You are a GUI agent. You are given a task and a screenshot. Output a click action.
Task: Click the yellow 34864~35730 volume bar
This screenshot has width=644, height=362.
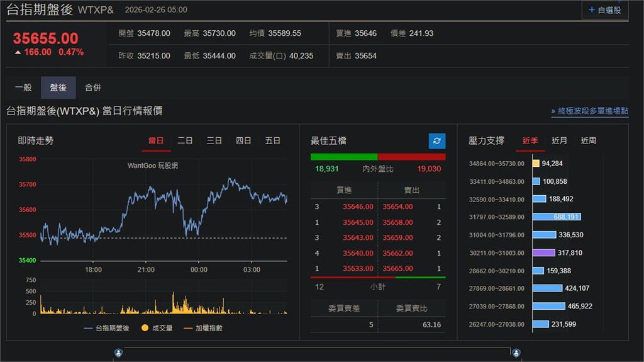click(536, 164)
